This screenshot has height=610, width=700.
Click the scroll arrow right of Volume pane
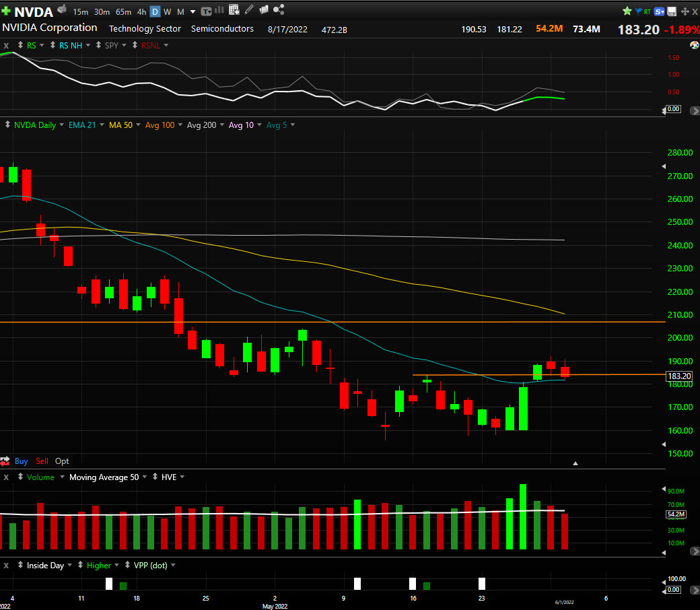coord(695,551)
